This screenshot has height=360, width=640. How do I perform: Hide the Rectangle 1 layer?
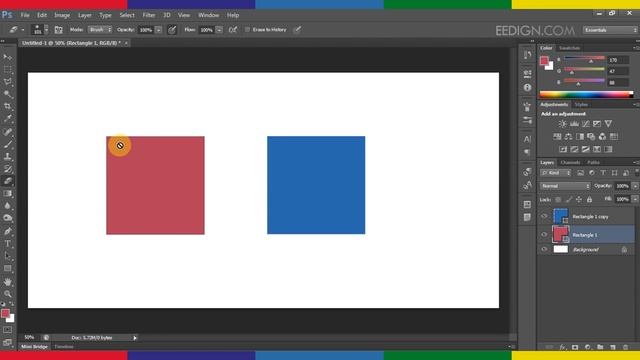coord(544,235)
